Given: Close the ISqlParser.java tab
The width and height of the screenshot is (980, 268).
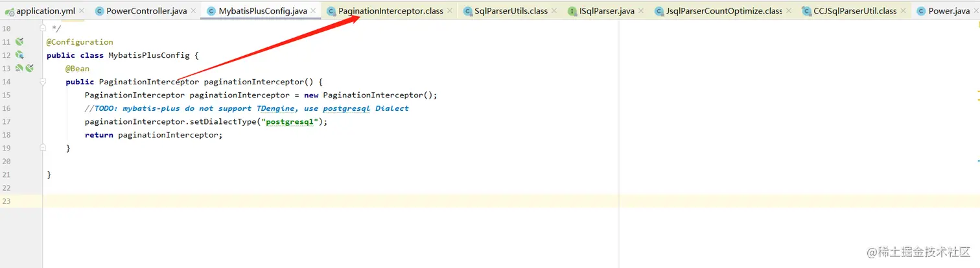Looking at the screenshot, I should click(x=642, y=11).
